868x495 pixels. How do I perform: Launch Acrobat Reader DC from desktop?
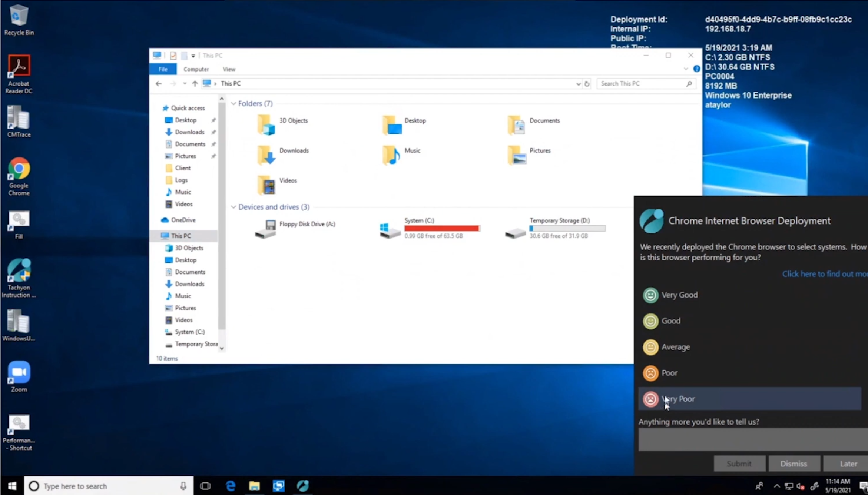point(19,74)
